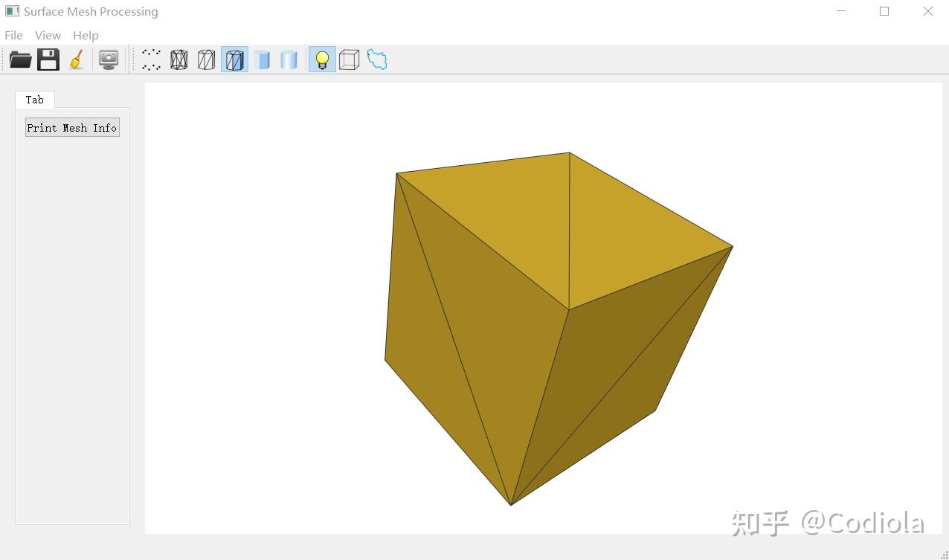
Task: Open the View menu
Action: click(48, 35)
